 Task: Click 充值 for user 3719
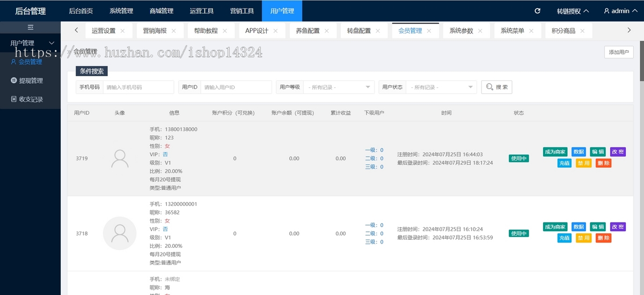tap(565, 163)
